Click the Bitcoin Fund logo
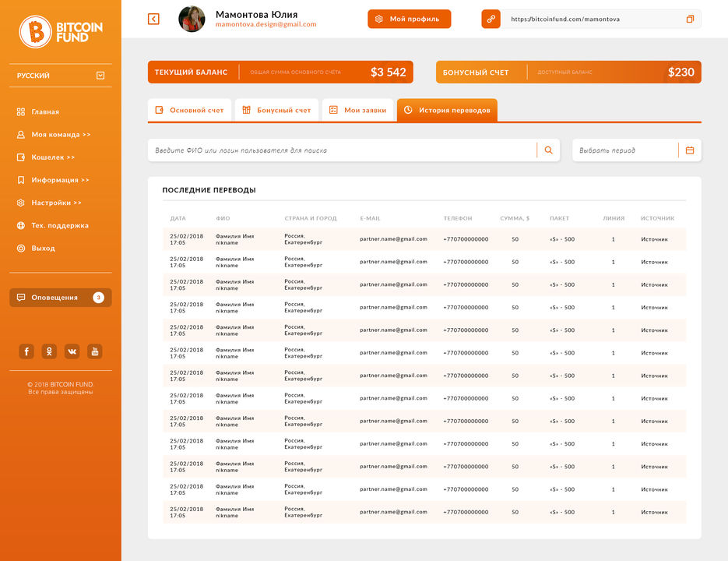 click(61, 32)
